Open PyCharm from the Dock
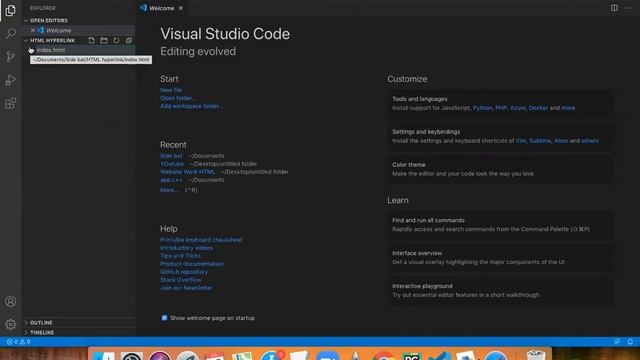This screenshot has height=360, width=640. (x=411, y=355)
